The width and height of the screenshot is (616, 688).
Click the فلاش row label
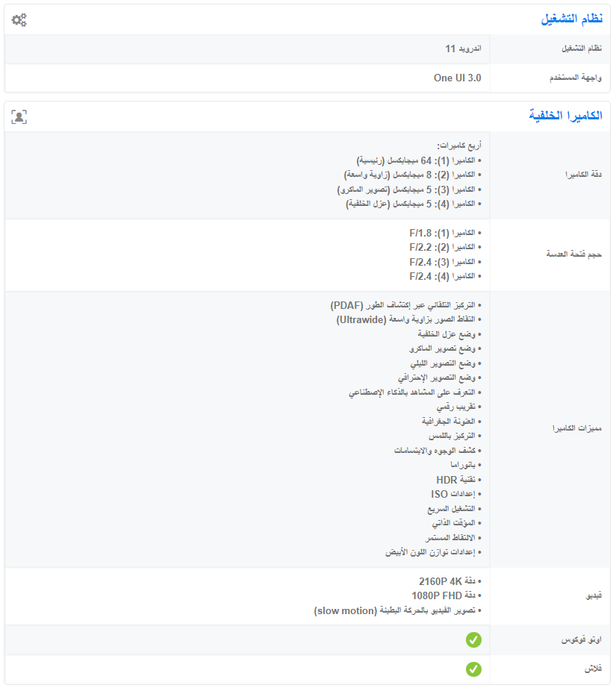tap(594, 669)
